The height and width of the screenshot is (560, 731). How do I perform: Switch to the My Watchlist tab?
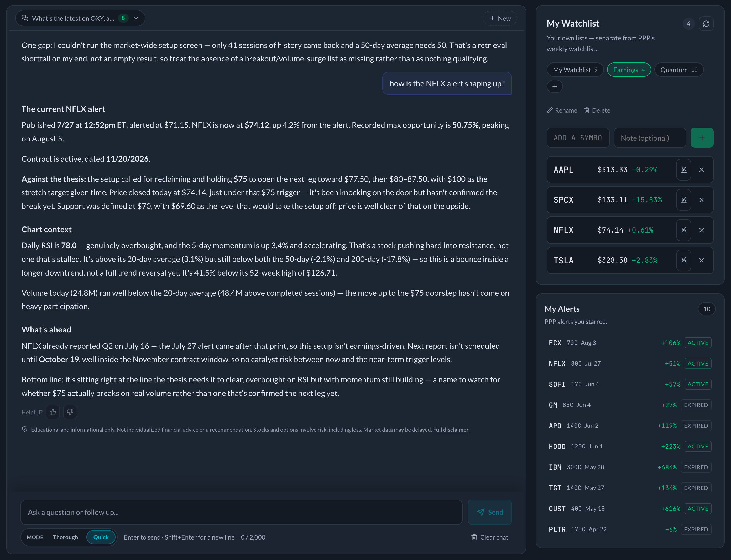(575, 70)
